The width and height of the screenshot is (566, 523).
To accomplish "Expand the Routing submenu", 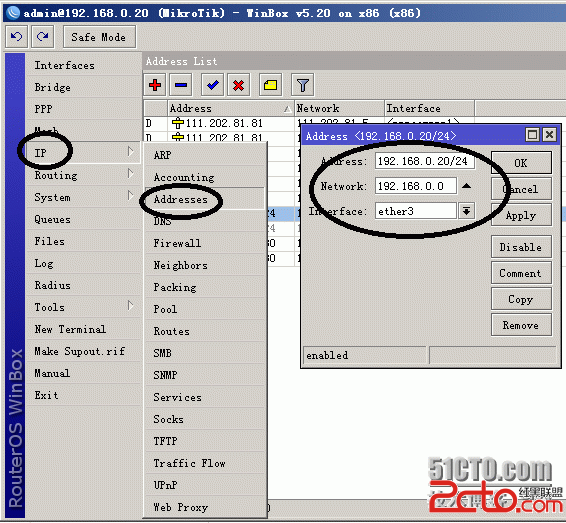I will 83,175.
